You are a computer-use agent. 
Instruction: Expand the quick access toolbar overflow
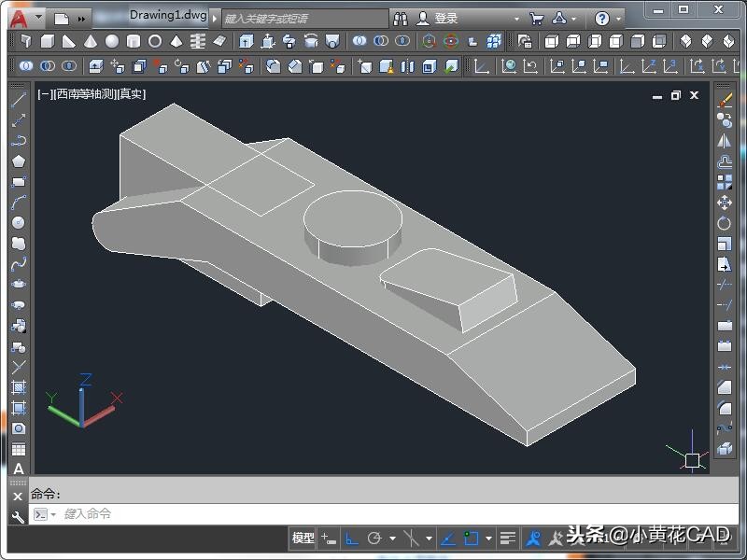pyautogui.click(x=82, y=19)
